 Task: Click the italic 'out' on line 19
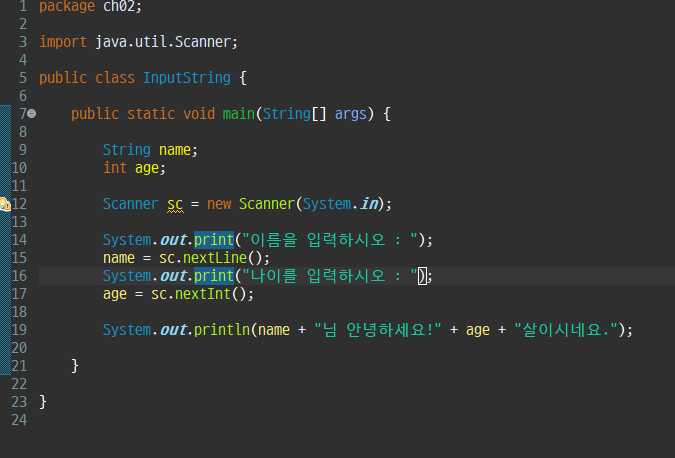174,330
